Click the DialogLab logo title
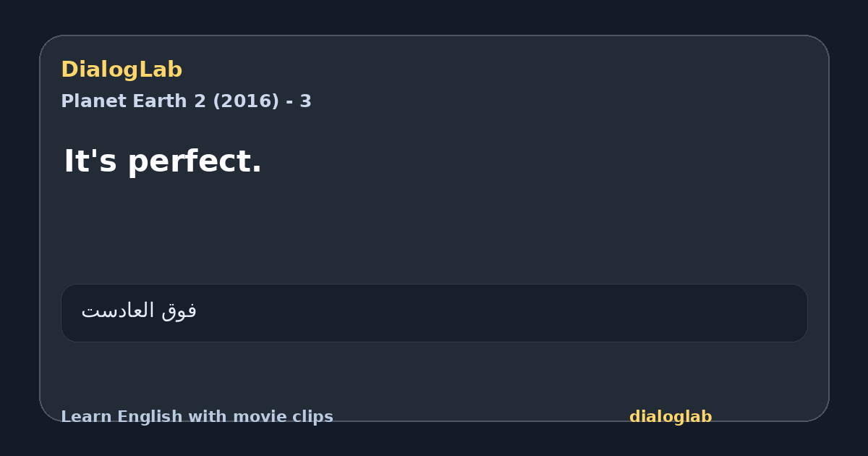Screen dimensions: 868x456 point(122,70)
